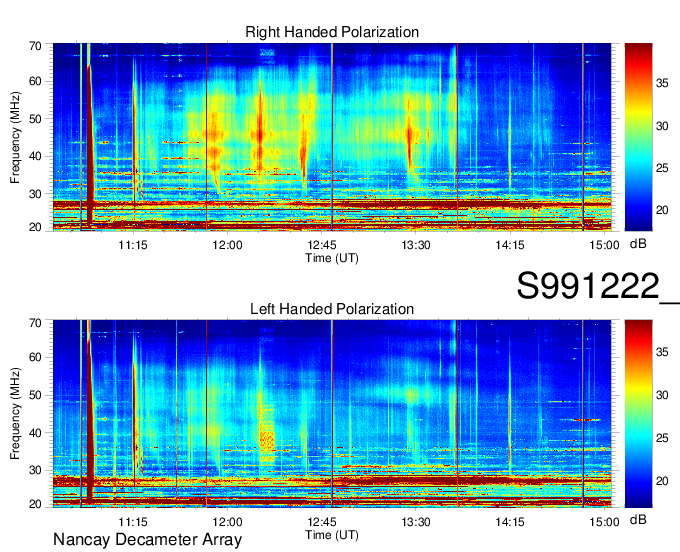Click the 30 MHz tick of Right Handed plot
680x552 pixels.
(35, 194)
